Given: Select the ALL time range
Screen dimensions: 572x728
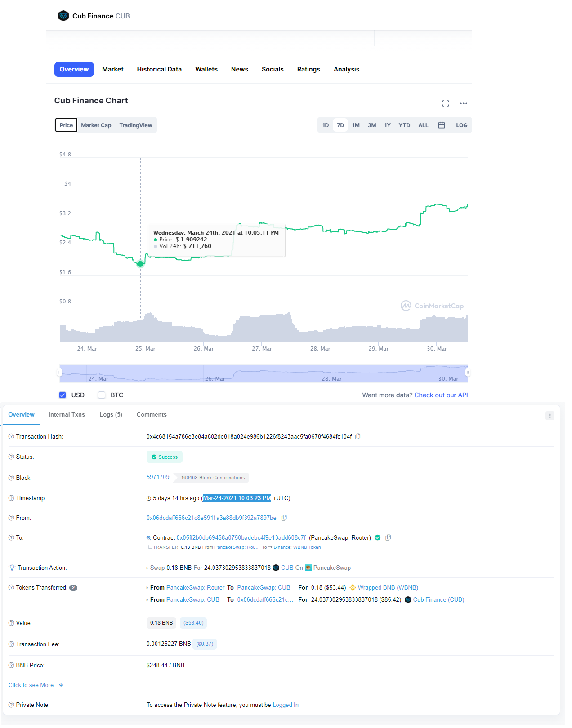Looking at the screenshot, I should [423, 125].
